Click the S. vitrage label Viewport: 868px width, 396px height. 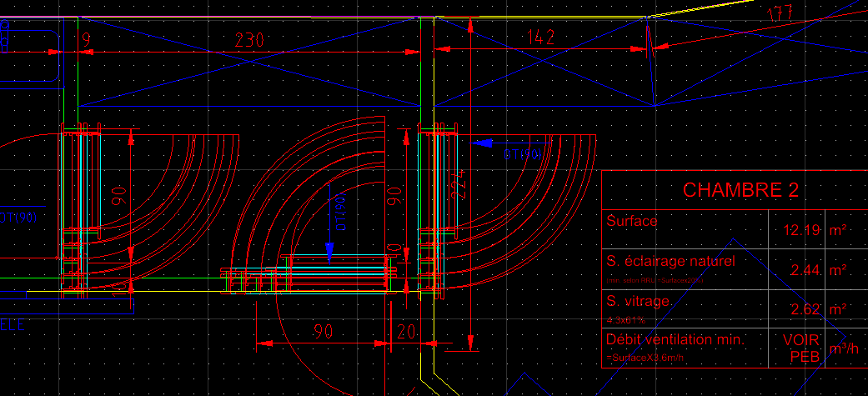tap(637, 302)
